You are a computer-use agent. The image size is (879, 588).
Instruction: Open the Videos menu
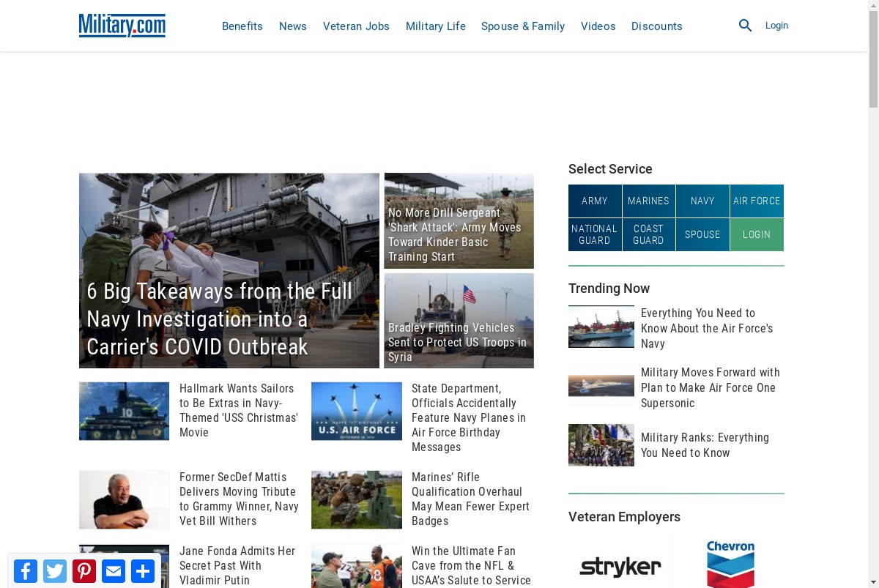pyautogui.click(x=598, y=26)
